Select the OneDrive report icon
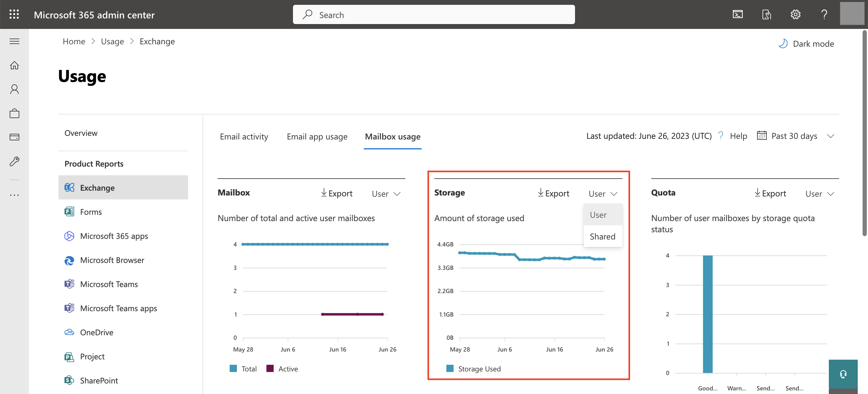868x394 pixels. [x=69, y=332]
